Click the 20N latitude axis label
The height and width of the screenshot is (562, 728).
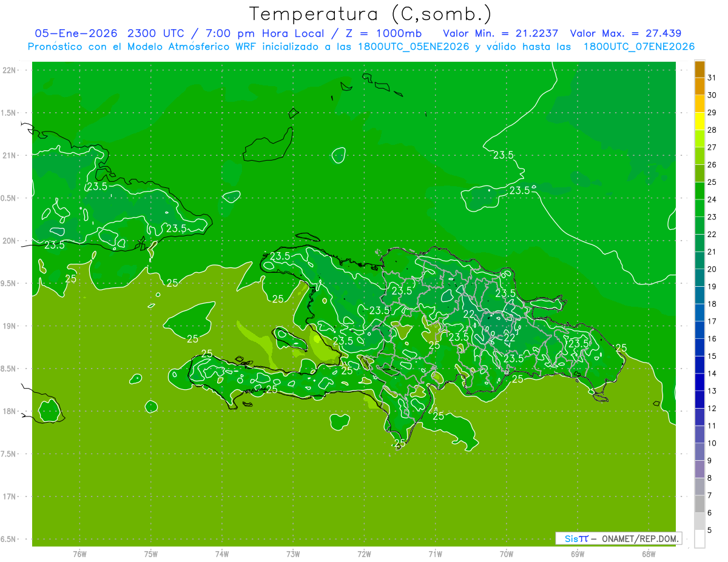pyautogui.click(x=9, y=241)
